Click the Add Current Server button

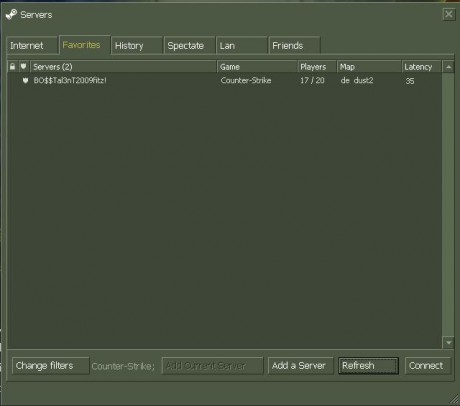coord(212,366)
